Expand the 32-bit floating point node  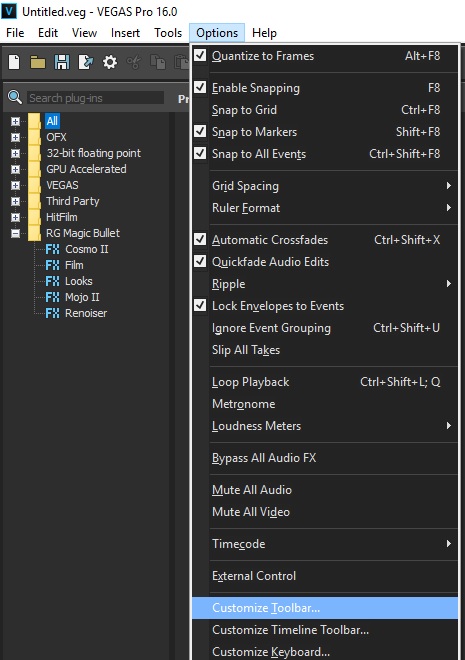click(16, 153)
